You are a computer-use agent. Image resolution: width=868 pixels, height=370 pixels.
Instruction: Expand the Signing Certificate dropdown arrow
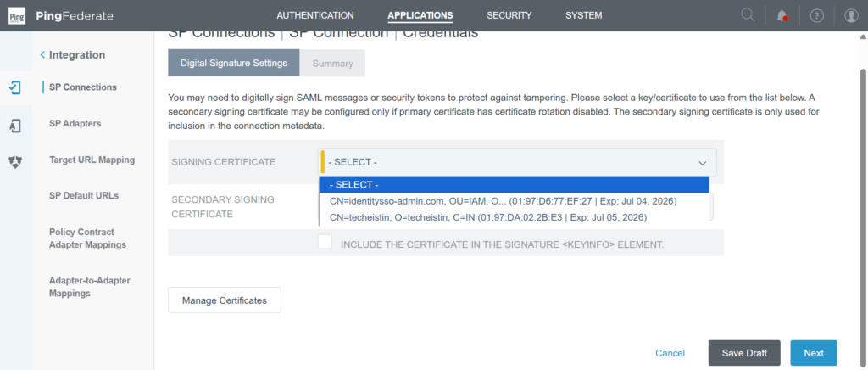703,163
